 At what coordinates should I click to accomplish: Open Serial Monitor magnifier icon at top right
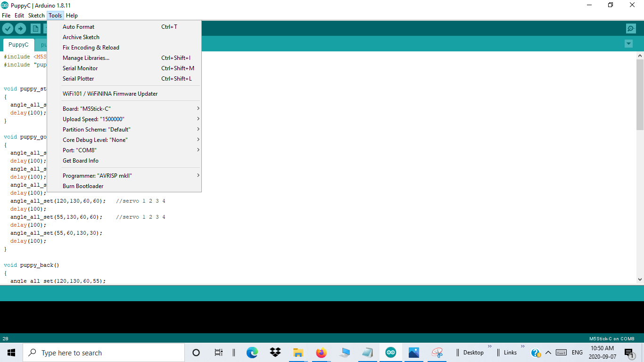[x=631, y=29]
